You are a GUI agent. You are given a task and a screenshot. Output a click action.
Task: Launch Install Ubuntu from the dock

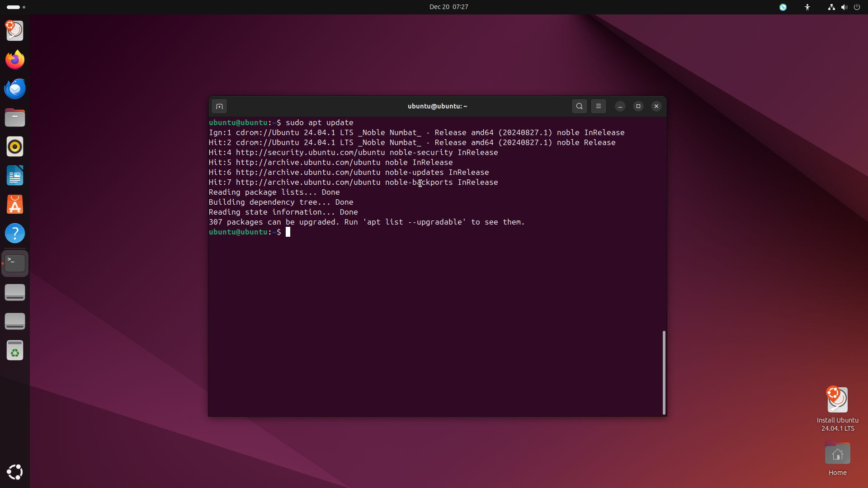pos(15,31)
